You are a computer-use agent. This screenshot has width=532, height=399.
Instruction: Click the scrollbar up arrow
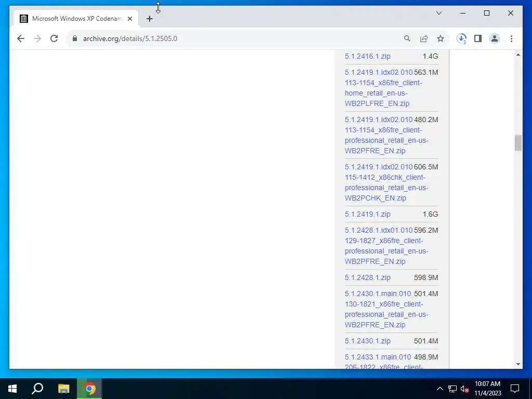point(518,55)
